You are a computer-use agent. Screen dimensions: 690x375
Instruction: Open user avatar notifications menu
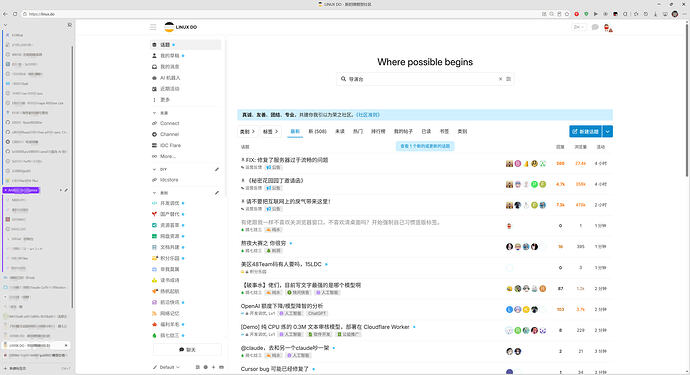tap(607, 28)
